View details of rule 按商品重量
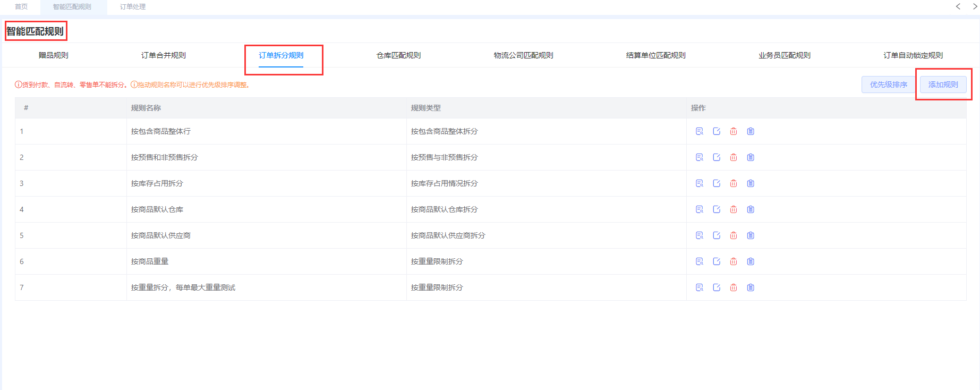980x390 pixels. click(x=700, y=261)
